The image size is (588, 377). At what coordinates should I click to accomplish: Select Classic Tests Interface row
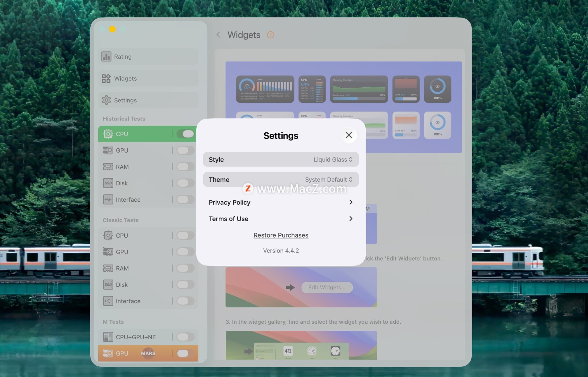pos(148,301)
